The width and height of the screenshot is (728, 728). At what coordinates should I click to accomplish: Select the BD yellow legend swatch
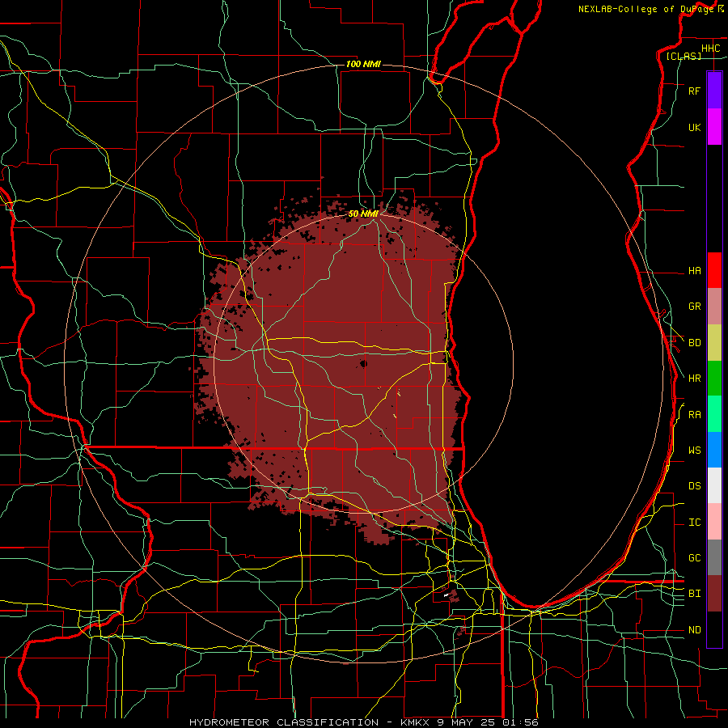[x=714, y=343]
